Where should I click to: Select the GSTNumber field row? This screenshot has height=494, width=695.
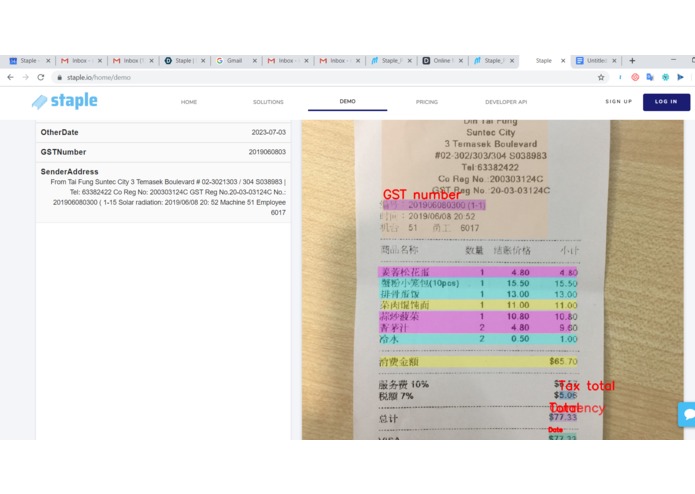click(x=163, y=152)
